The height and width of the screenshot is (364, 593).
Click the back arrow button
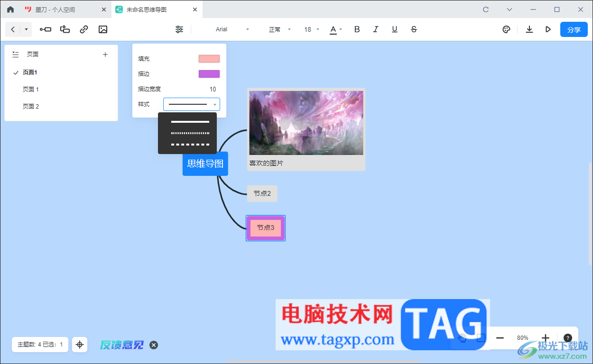tap(13, 29)
